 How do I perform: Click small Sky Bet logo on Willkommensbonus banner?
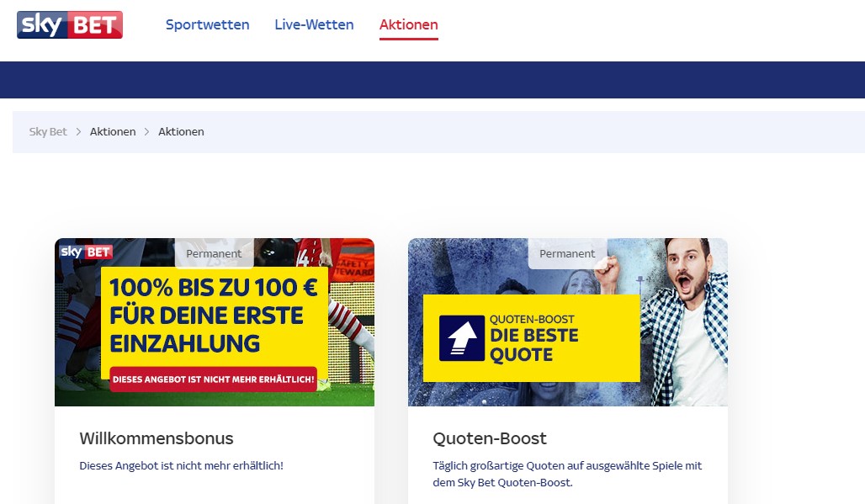click(x=86, y=252)
